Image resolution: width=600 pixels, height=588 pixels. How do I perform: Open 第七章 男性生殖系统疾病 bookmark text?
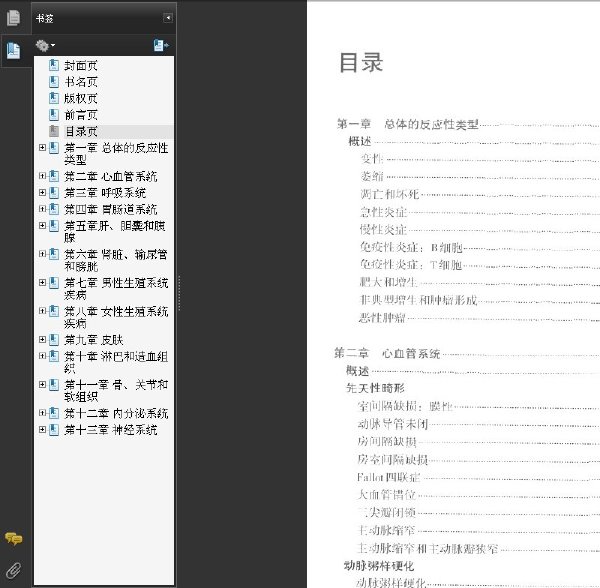116,289
